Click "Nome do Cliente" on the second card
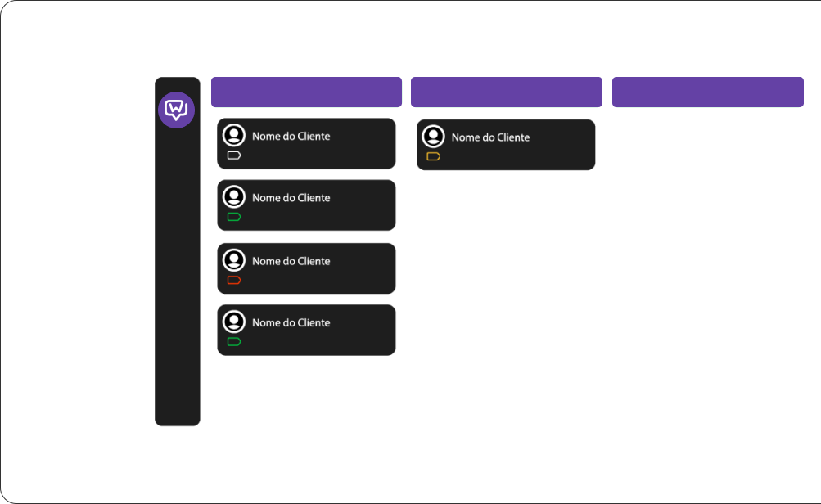The image size is (821, 504). coord(291,198)
